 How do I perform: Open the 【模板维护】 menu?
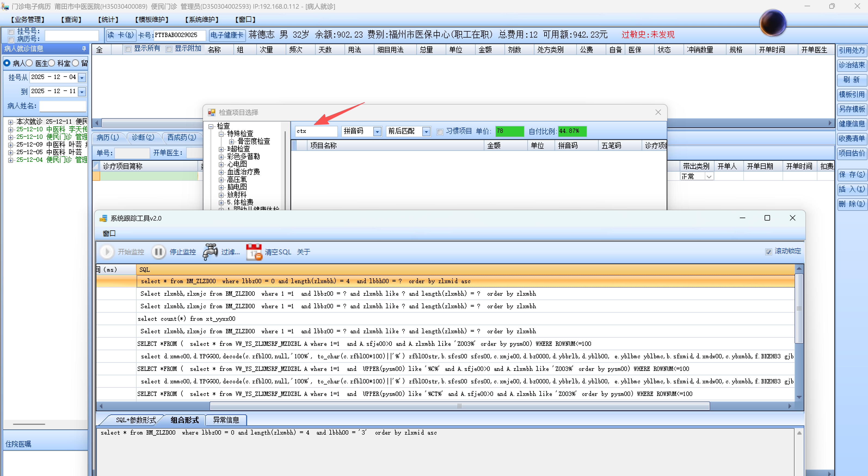[x=151, y=20]
